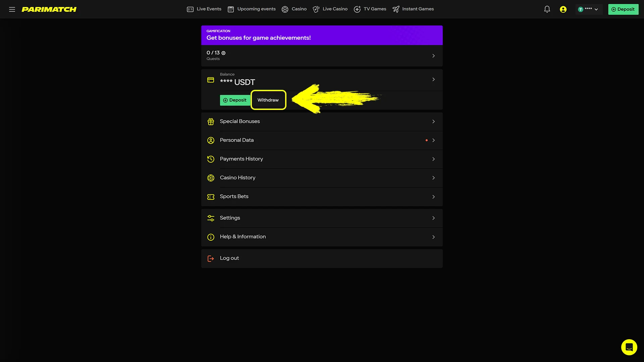Select the Payments History clock icon
Image resolution: width=644 pixels, height=362 pixels.
tap(211, 159)
